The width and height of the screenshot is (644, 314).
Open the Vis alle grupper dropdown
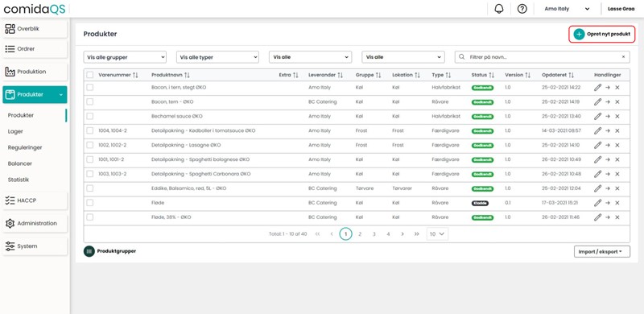[x=125, y=57]
